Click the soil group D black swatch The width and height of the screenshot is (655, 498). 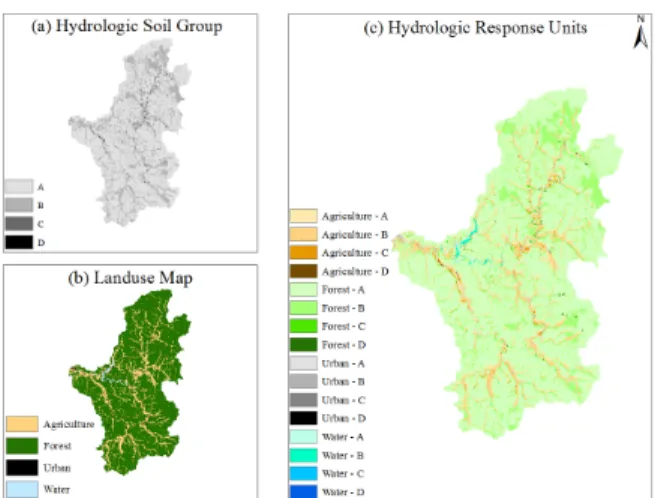pyautogui.click(x=19, y=242)
